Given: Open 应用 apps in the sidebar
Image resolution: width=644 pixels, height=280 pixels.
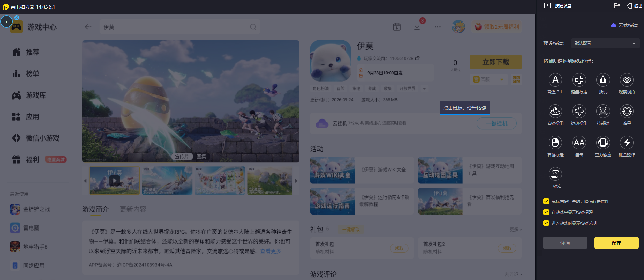Looking at the screenshot, I should click(x=26, y=117).
